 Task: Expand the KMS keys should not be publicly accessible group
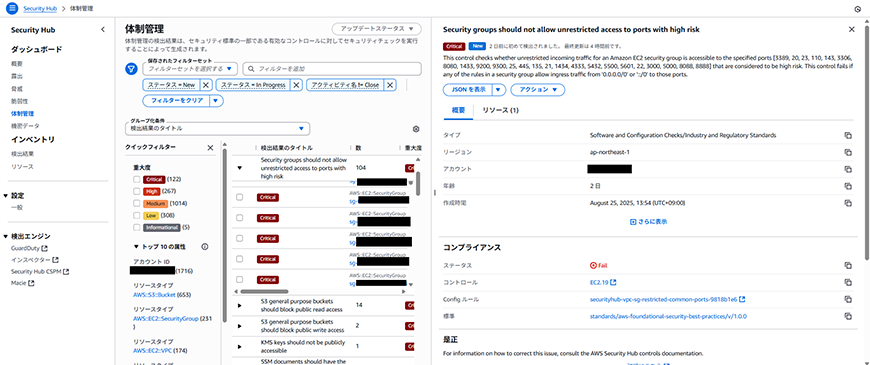click(x=240, y=346)
